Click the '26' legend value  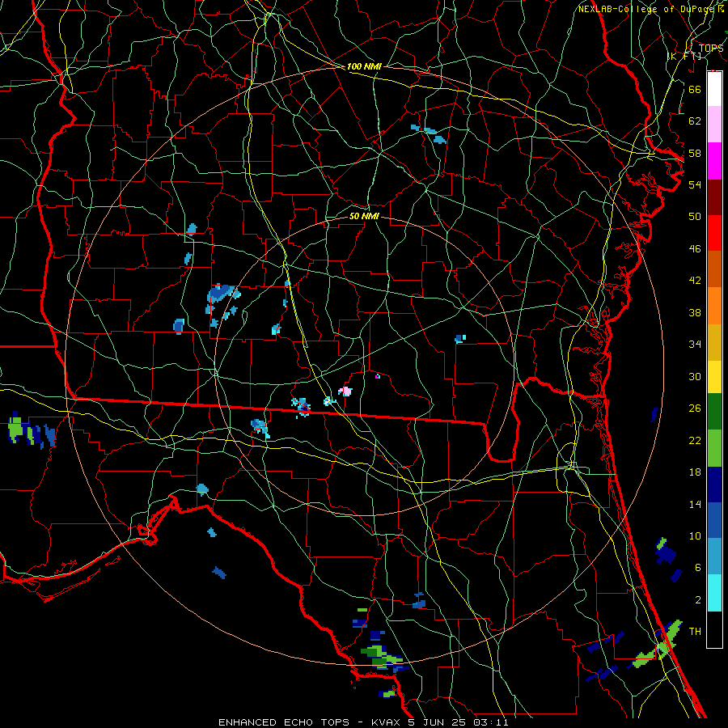point(695,408)
